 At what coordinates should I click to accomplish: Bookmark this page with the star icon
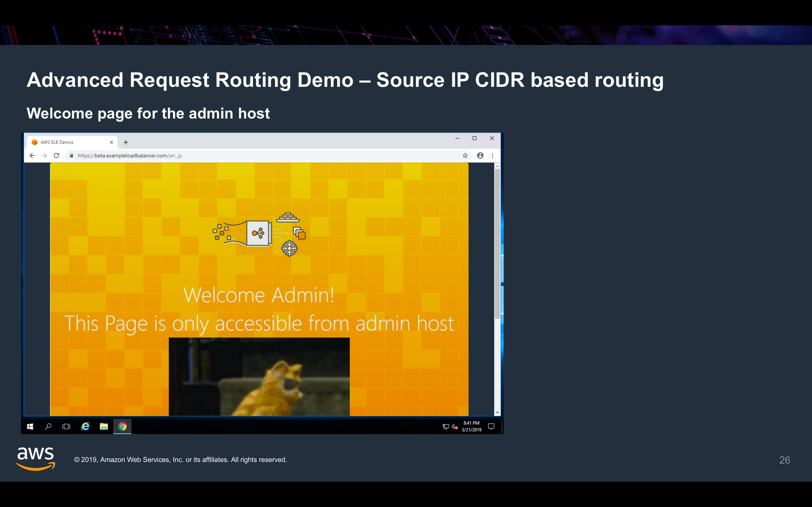(x=465, y=156)
